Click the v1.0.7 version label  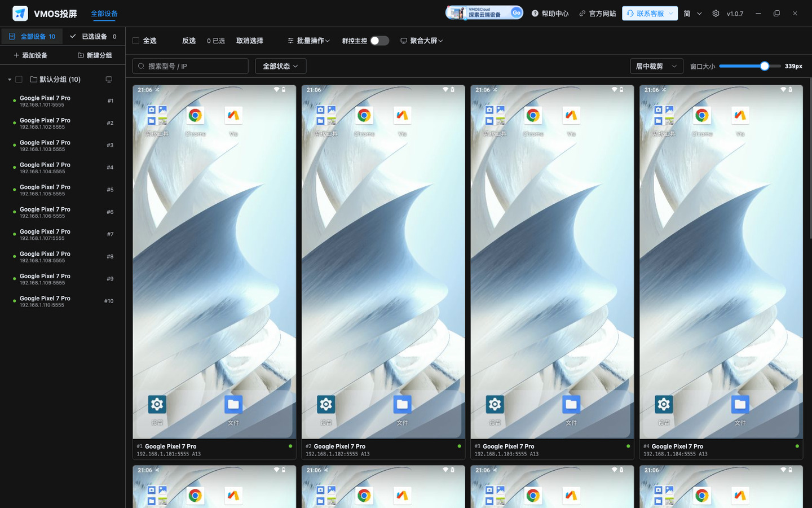coord(735,13)
